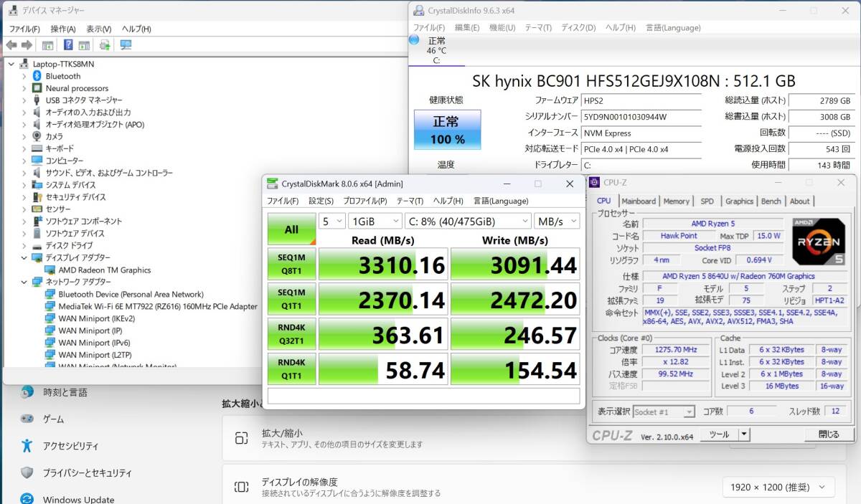The width and height of the screenshot is (861, 504).
Task: Collapse the Network adapters tree node
Action: 24,282
